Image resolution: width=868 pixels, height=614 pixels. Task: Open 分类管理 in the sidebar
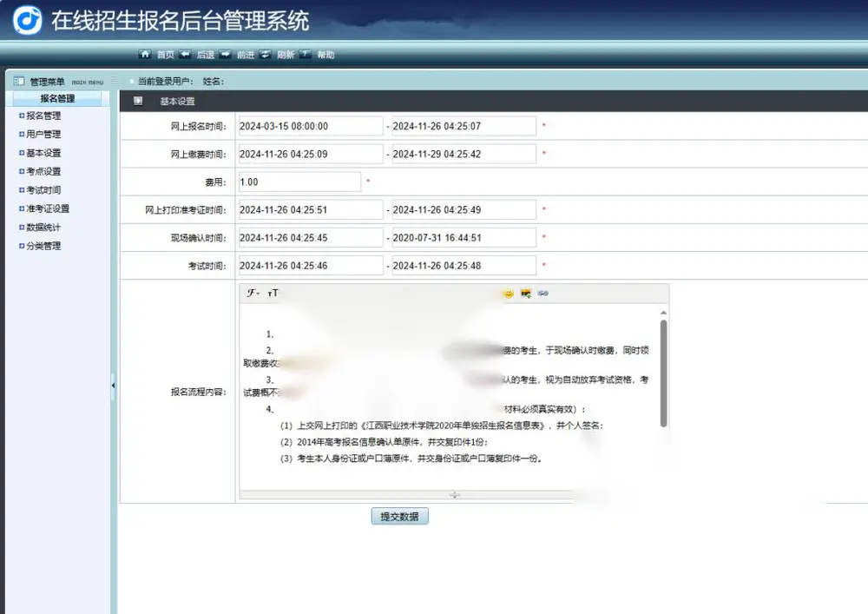(x=43, y=246)
